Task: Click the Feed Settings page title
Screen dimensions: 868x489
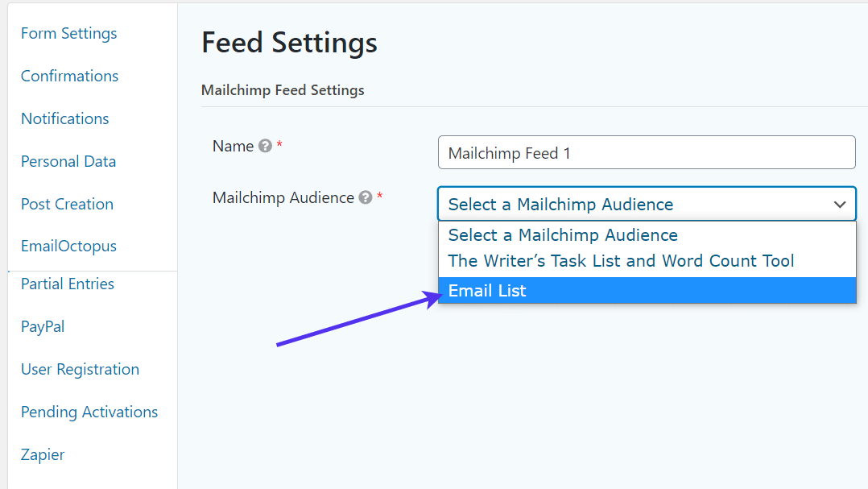Action: [289, 42]
